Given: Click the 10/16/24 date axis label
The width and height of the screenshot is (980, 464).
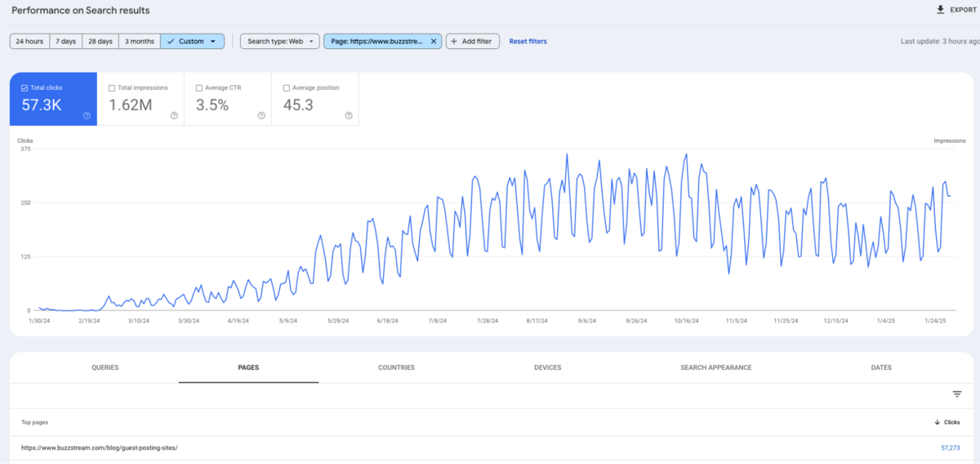Looking at the screenshot, I should click(x=687, y=321).
